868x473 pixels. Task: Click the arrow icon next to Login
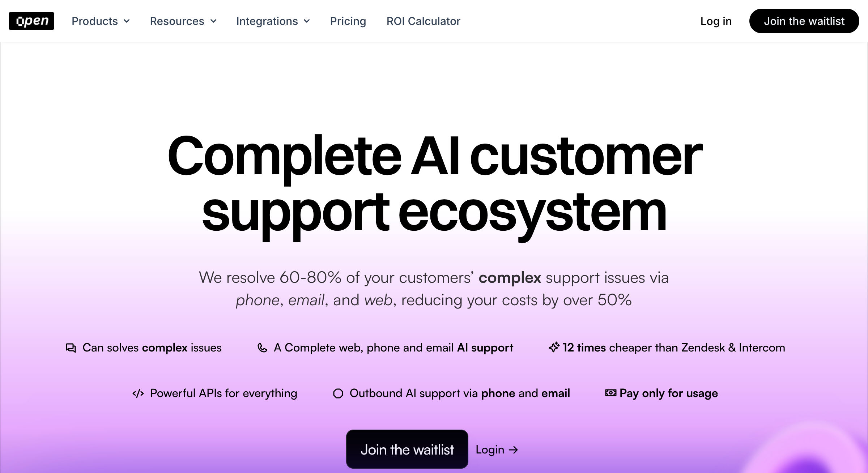(513, 450)
